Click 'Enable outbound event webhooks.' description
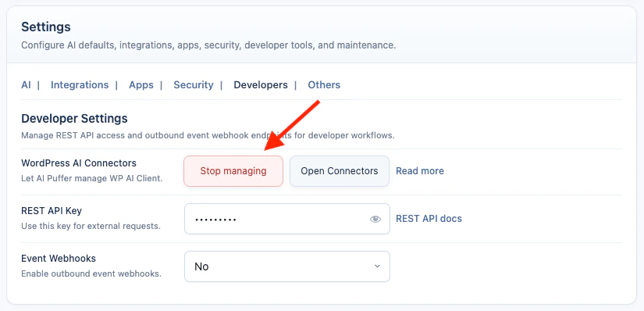The width and height of the screenshot is (644, 311). (91, 273)
